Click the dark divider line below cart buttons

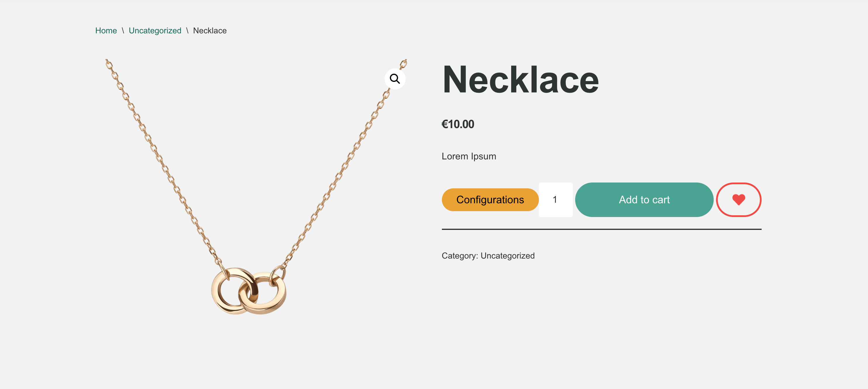tap(601, 229)
